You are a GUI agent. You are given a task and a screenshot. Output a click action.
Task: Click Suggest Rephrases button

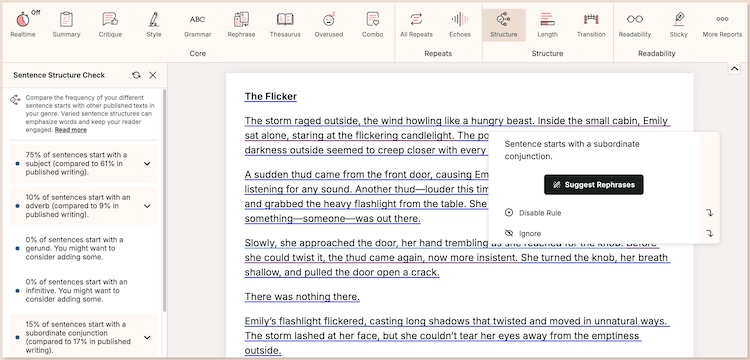click(x=594, y=185)
